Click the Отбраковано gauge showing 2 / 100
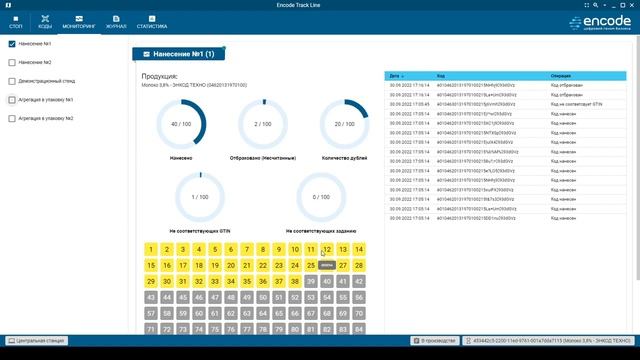 click(x=263, y=124)
